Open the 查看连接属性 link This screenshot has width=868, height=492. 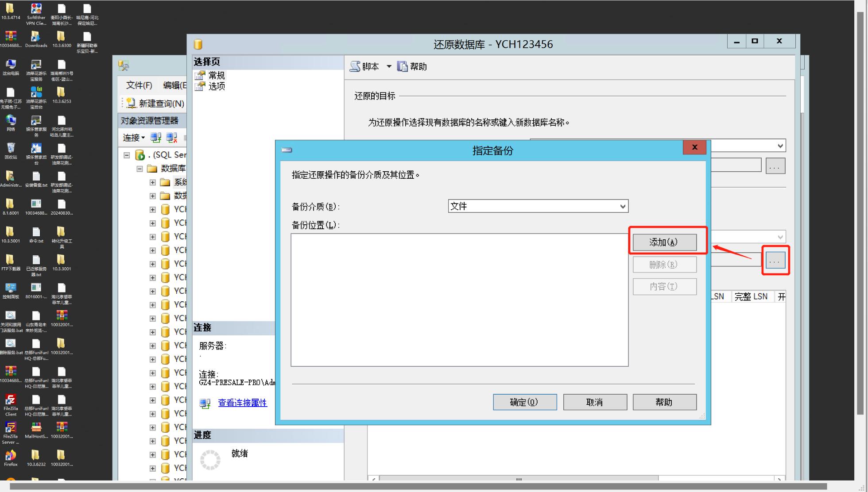(242, 403)
